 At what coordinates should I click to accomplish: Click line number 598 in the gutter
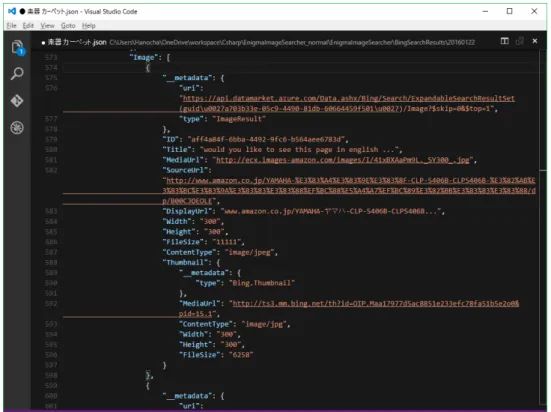point(51,375)
